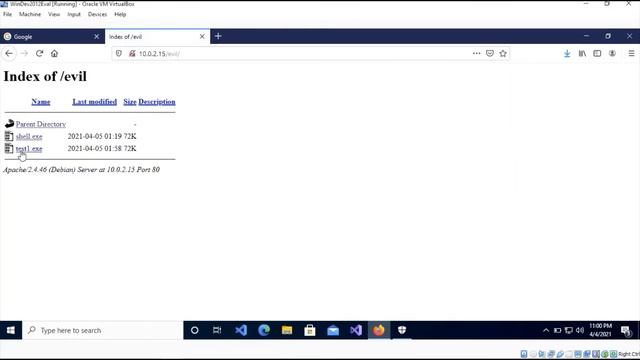
Task: Launch Visual Studio Code from taskbar
Action: (241, 330)
